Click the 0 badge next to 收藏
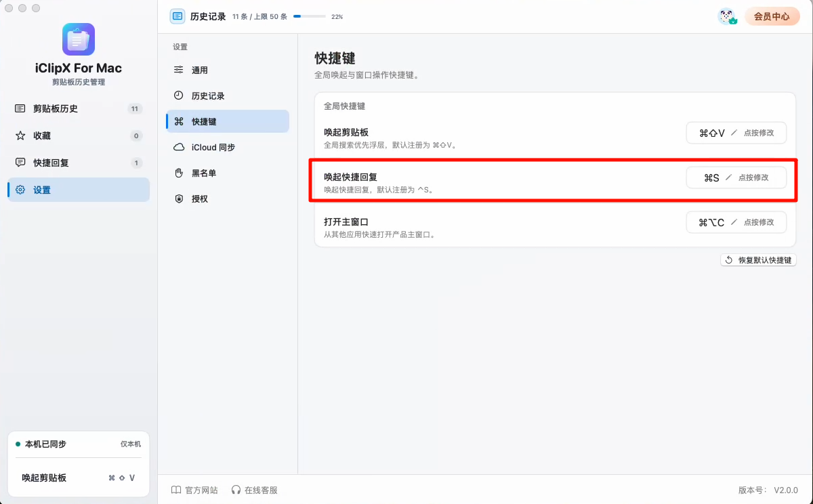This screenshot has width=813, height=504. (x=136, y=135)
